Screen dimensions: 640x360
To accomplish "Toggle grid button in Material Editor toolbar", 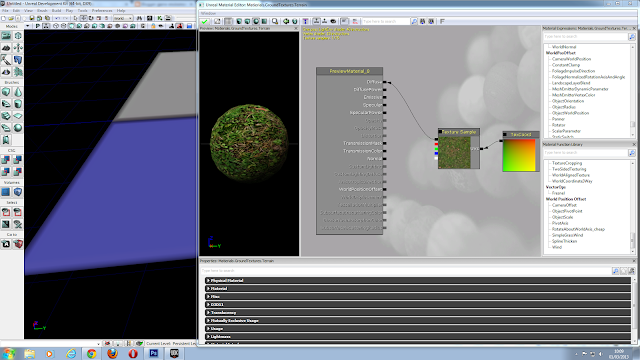I will [x=228, y=21].
